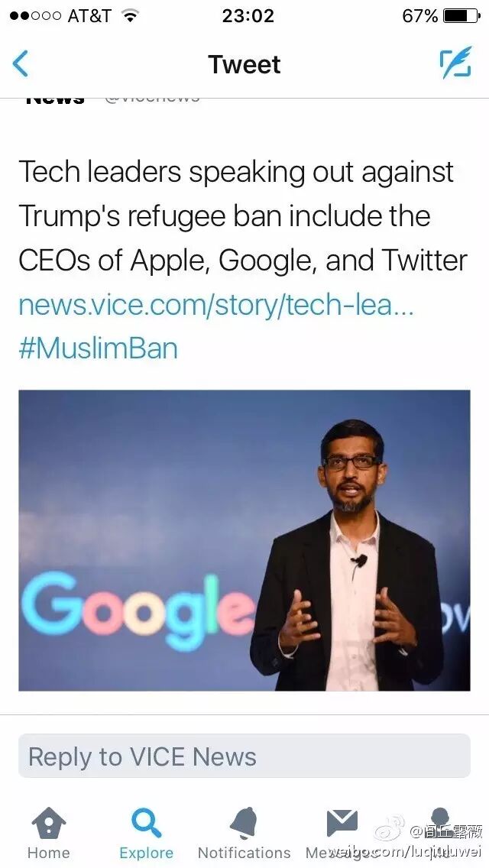This screenshot has height=868, width=489.
Task: Tap the Explore magnifying glass icon
Action: coord(146,823)
